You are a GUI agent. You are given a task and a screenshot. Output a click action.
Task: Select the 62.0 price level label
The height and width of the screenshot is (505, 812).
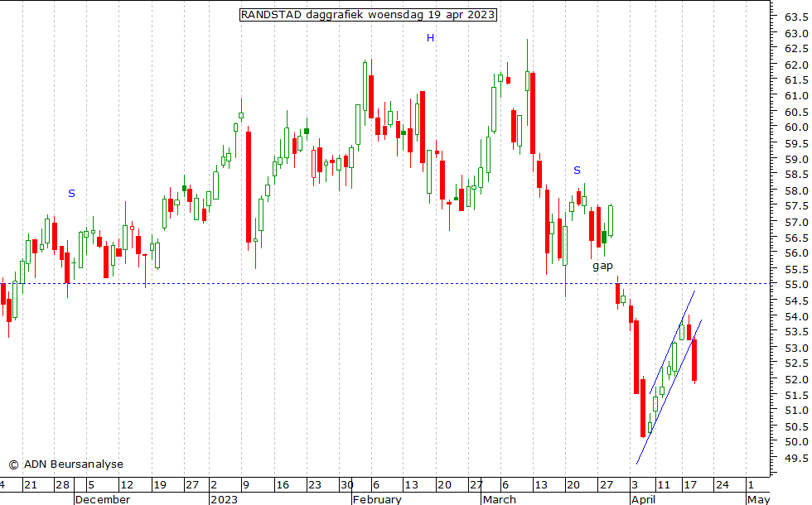(x=796, y=65)
